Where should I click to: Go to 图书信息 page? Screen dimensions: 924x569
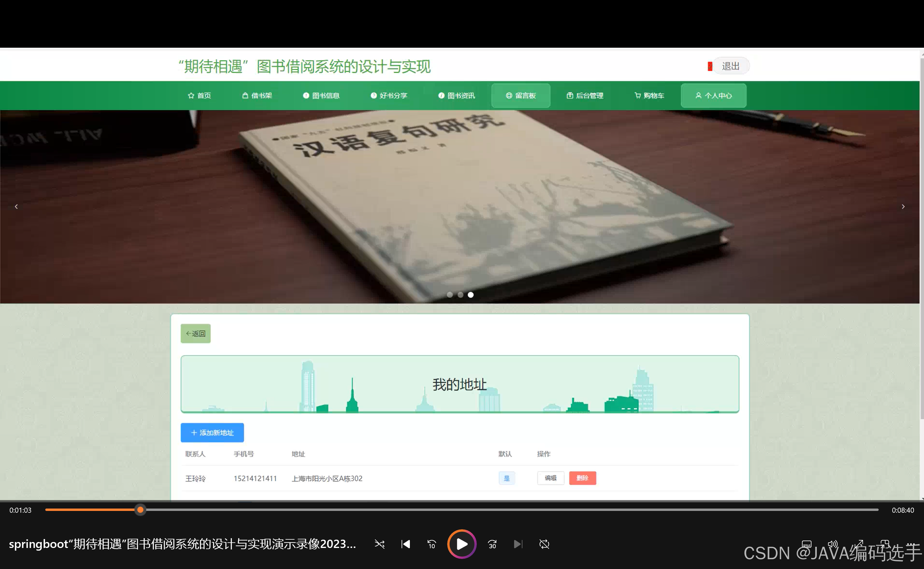coord(321,96)
